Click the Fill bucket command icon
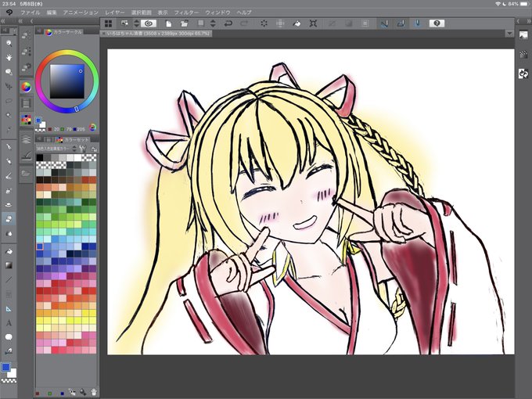 click(x=297, y=23)
